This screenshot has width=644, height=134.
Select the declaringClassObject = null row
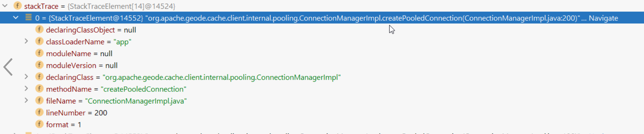(x=91, y=30)
